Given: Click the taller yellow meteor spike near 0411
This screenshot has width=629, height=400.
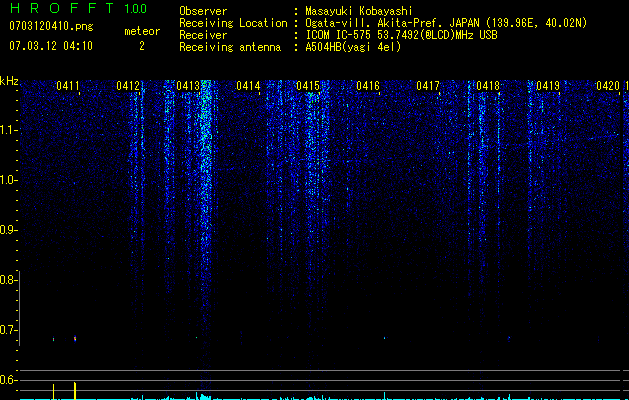Looking at the screenshot, I should coord(75,391).
